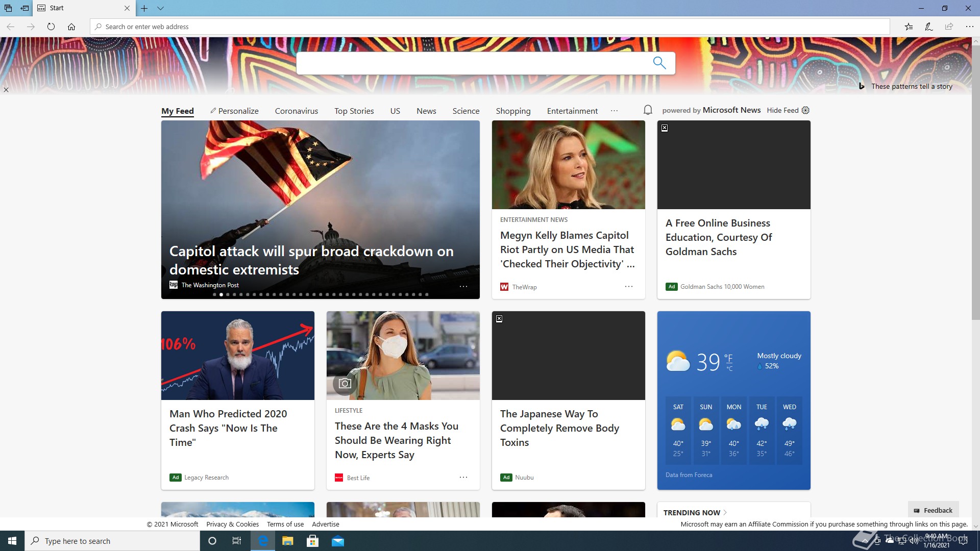The image size is (980, 551).
Task: Select Sunday weather forecast column
Action: click(x=706, y=430)
